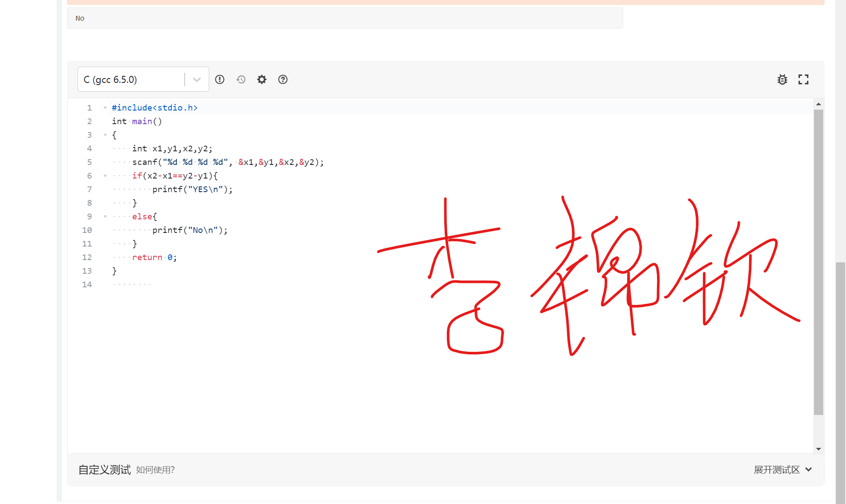Click the language selector chevron arrow
Image resolution: width=846 pixels, height=504 pixels.
197,79
